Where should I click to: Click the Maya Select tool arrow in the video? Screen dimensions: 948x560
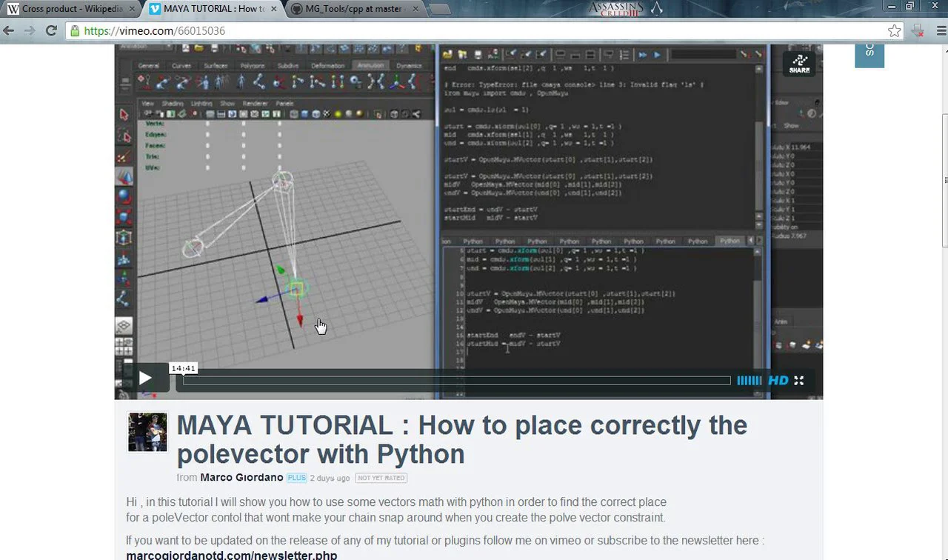tap(124, 115)
